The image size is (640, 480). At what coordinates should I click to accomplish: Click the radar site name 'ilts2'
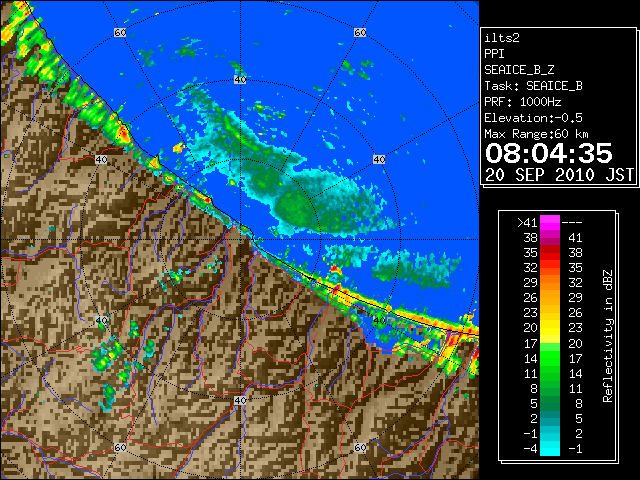coord(502,38)
